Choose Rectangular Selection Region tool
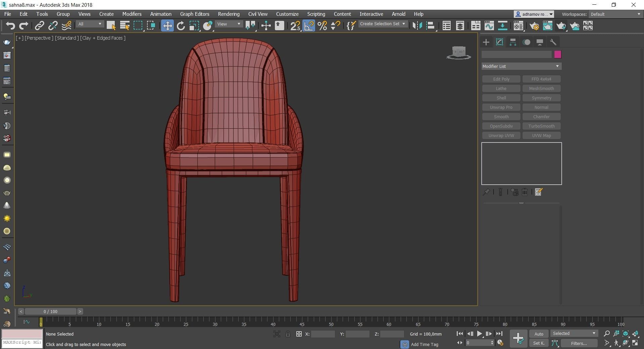The image size is (644, 349). (138, 26)
